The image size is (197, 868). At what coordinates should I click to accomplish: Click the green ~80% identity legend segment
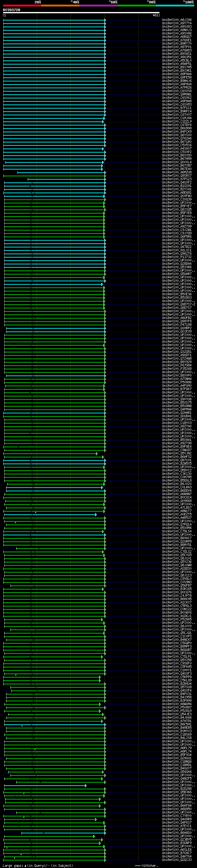click(x=137, y=6)
